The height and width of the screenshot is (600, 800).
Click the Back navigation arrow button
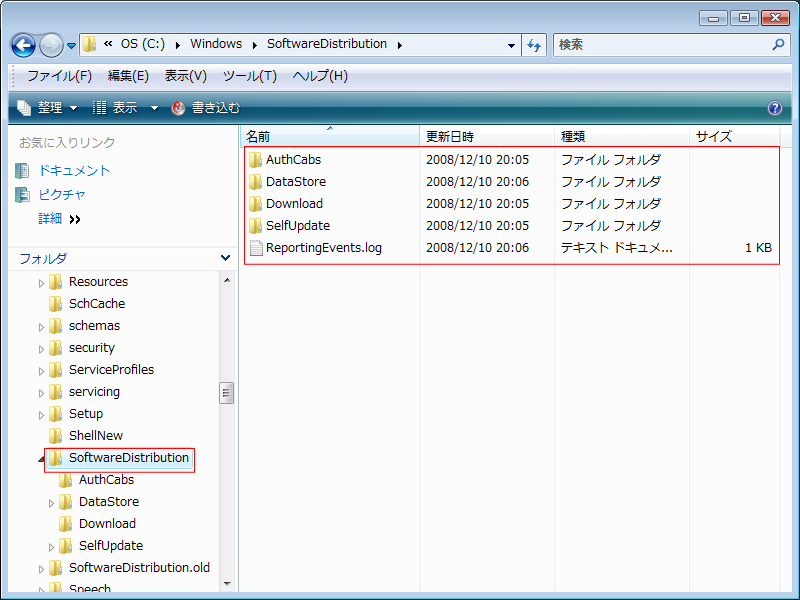[23, 45]
